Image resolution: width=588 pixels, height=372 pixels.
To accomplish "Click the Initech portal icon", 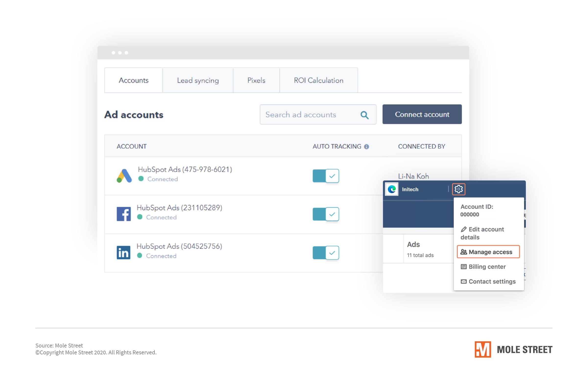I will (x=392, y=189).
